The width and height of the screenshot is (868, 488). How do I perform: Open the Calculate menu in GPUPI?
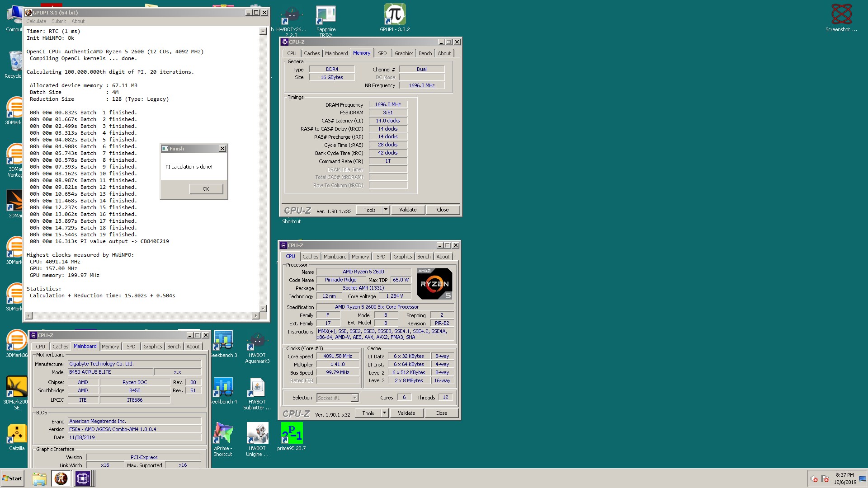tap(36, 21)
